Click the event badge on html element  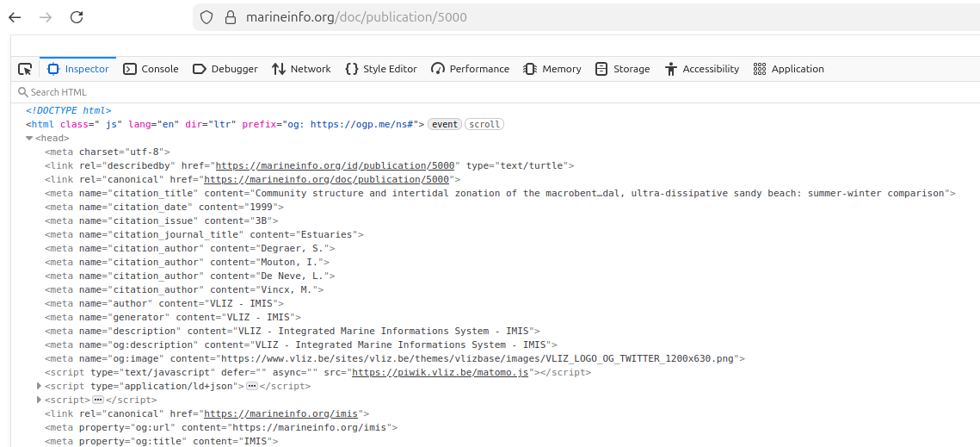pos(445,124)
